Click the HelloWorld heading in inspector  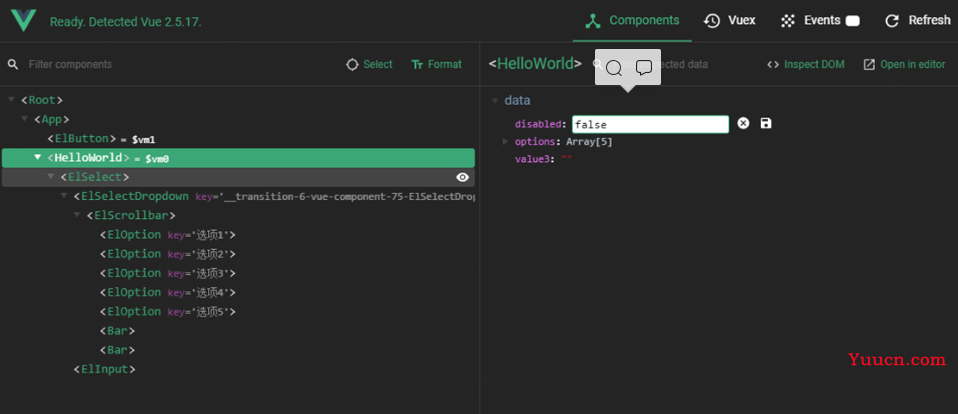tap(535, 64)
